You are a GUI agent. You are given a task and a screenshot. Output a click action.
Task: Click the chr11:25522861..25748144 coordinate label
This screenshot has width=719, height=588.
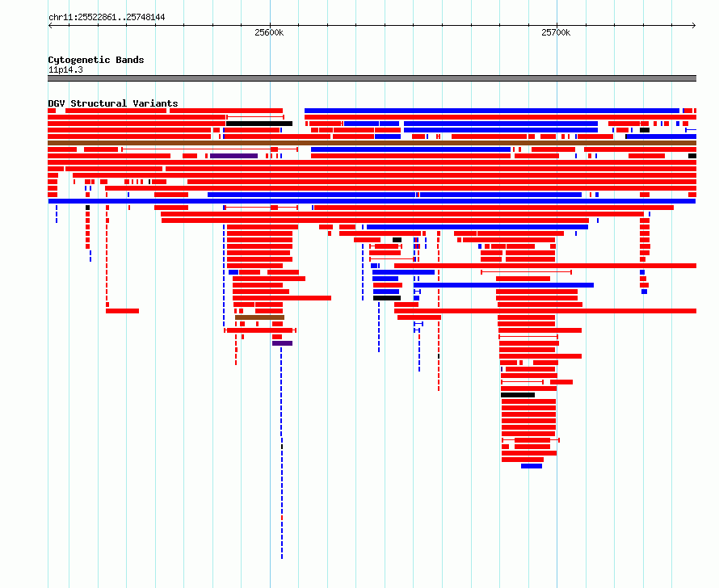coord(107,18)
